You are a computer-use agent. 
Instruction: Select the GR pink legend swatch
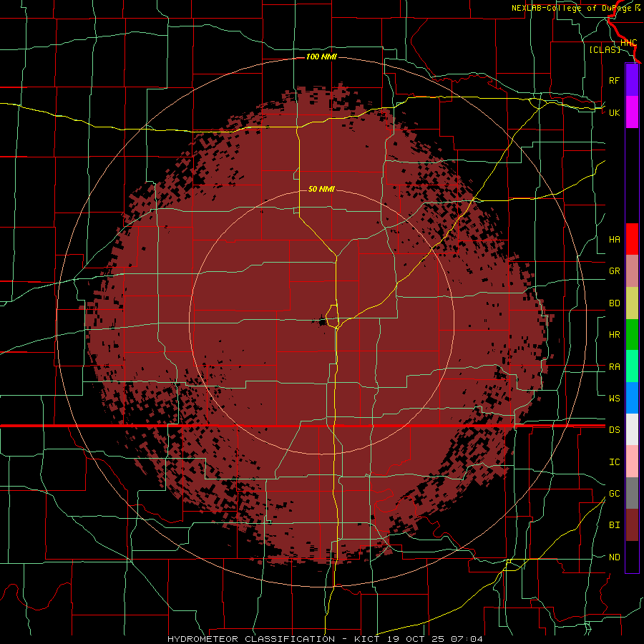(632, 270)
